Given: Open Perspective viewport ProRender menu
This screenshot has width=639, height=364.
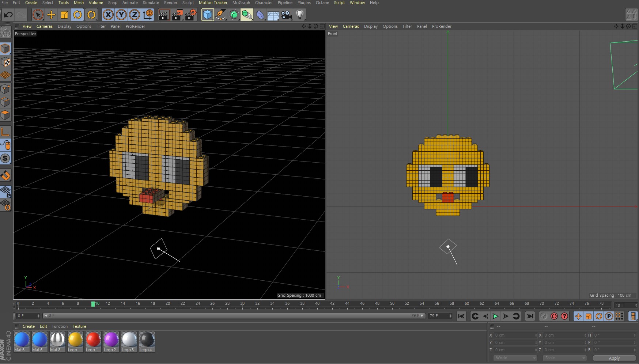Looking at the screenshot, I should 135,26.
